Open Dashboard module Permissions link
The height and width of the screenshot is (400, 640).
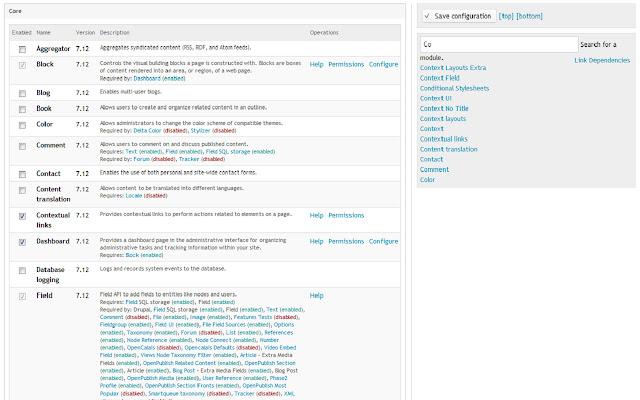click(x=346, y=241)
